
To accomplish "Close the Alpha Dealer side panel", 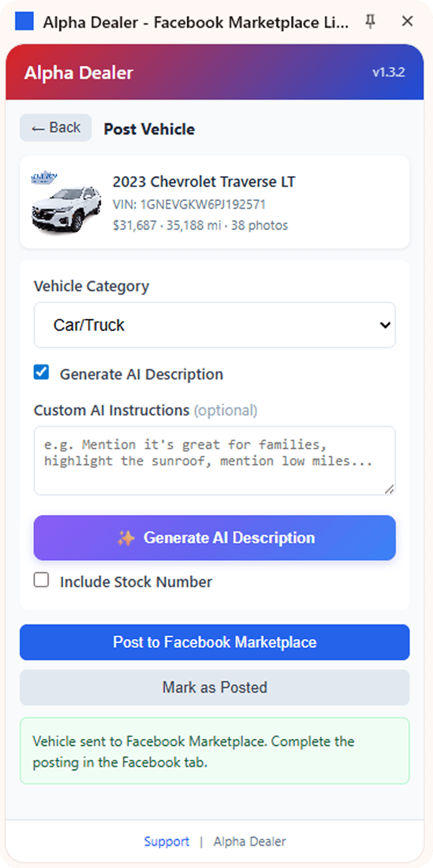I will coord(407,21).
